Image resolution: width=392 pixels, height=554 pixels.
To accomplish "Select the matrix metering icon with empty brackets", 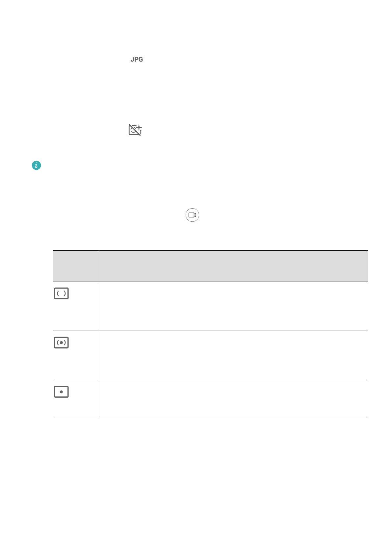I will 61,293.
